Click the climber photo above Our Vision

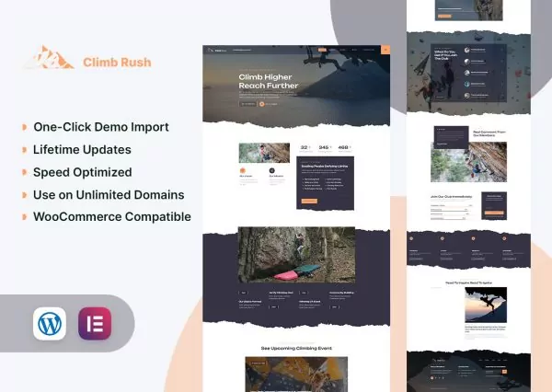264,153
